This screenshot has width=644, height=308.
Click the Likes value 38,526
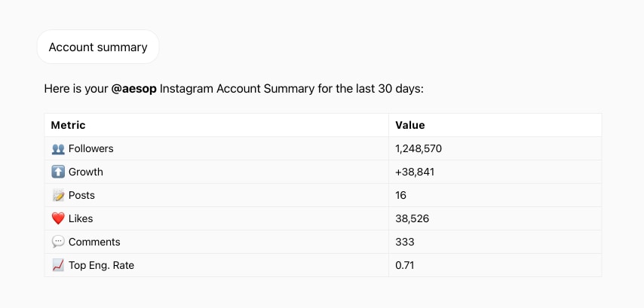click(412, 219)
